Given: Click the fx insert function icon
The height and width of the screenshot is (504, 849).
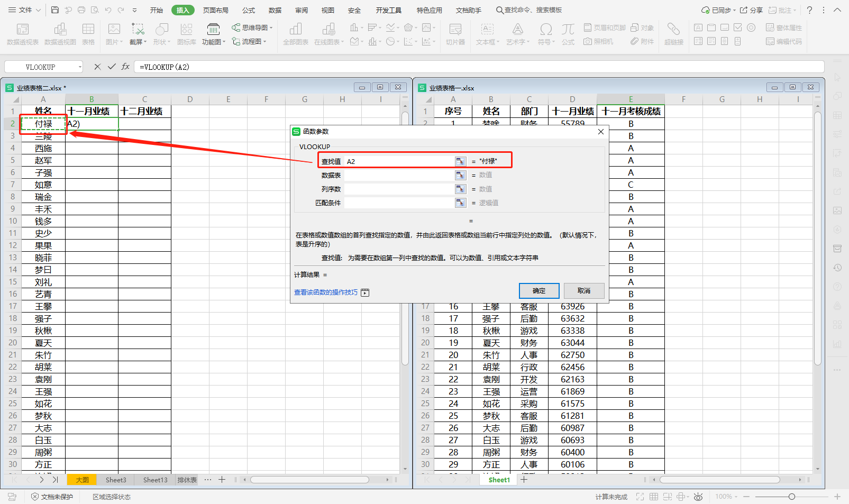Looking at the screenshot, I should click(125, 67).
